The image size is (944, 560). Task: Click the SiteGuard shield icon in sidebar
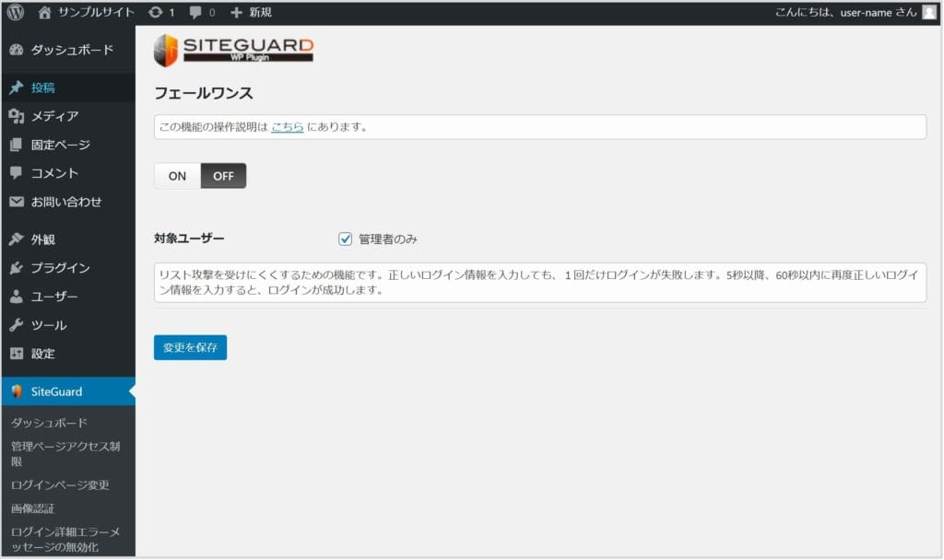pos(17,391)
